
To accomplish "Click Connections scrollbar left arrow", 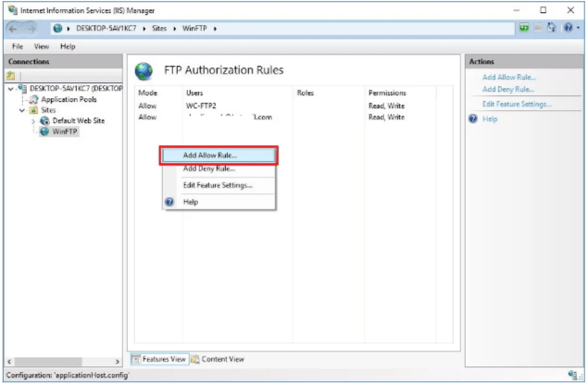I will pos(9,362).
